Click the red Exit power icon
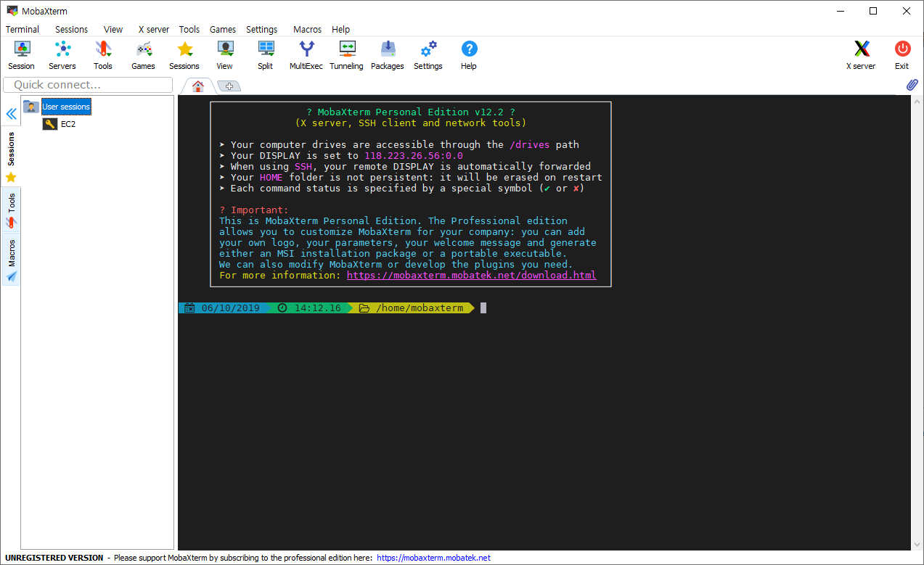This screenshot has width=924, height=565. pos(902,55)
